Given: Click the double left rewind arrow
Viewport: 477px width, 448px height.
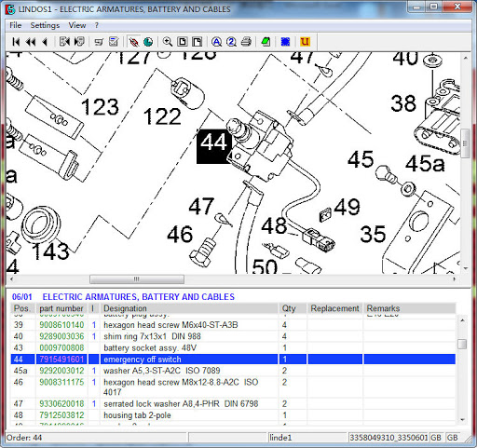Looking at the screenshot, I should pos(31,42).
